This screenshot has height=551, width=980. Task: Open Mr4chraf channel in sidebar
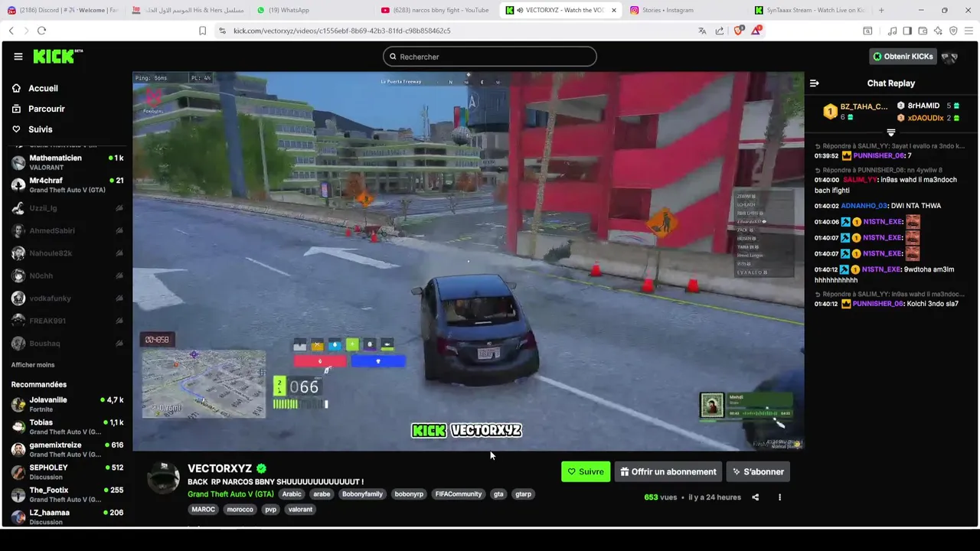click(67, 184)
